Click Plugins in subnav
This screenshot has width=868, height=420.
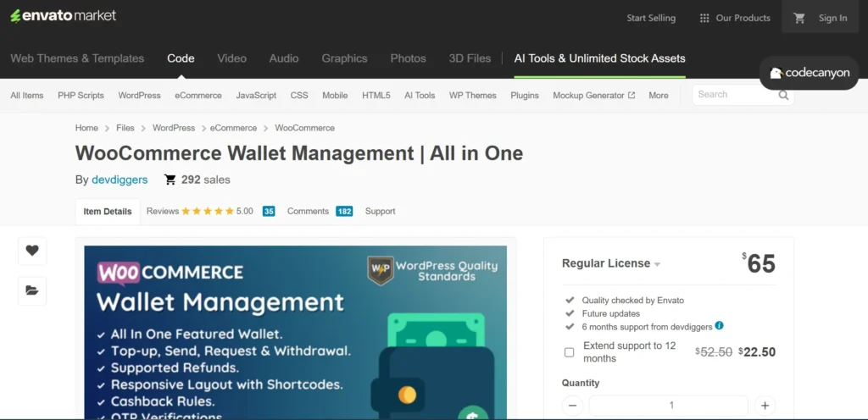pos(524,95)
